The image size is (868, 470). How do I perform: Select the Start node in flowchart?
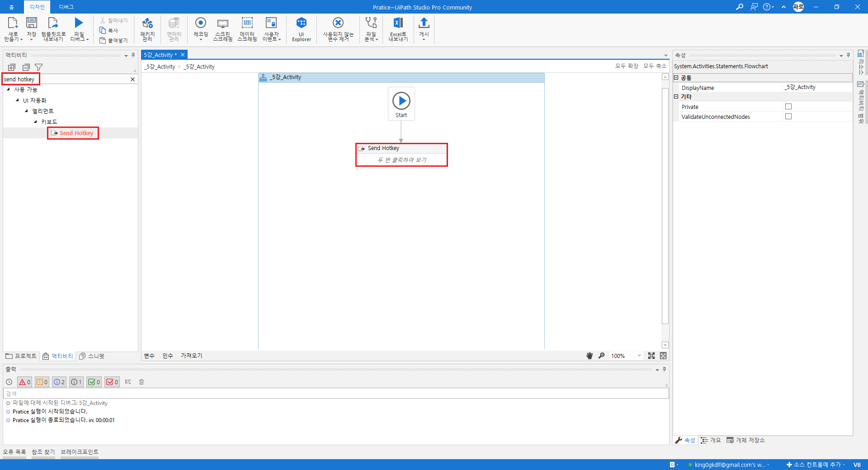click(x=401, y=103)
